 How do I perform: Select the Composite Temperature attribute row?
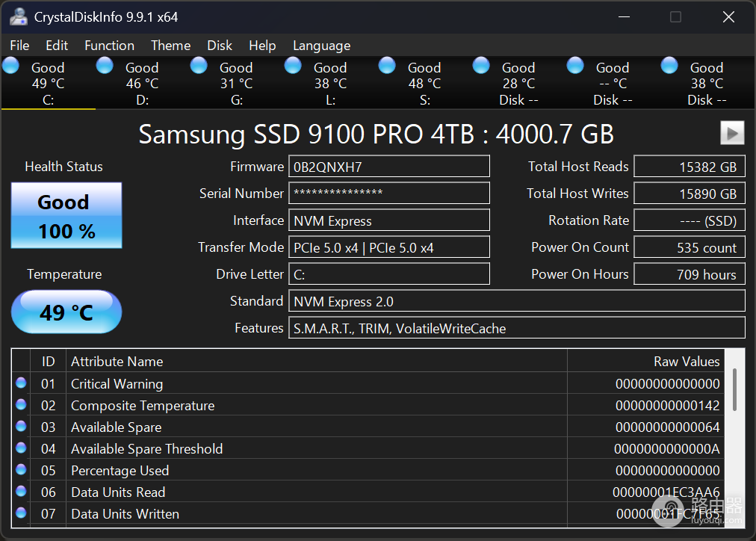tap(368, 405)
